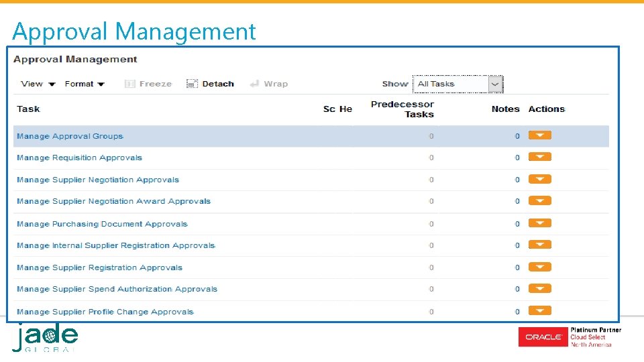The height and width of the screenshot is (362, 644).
Task: Expand actions for Manage Supplier Registration Approvals
Action: tap(539, 267)
